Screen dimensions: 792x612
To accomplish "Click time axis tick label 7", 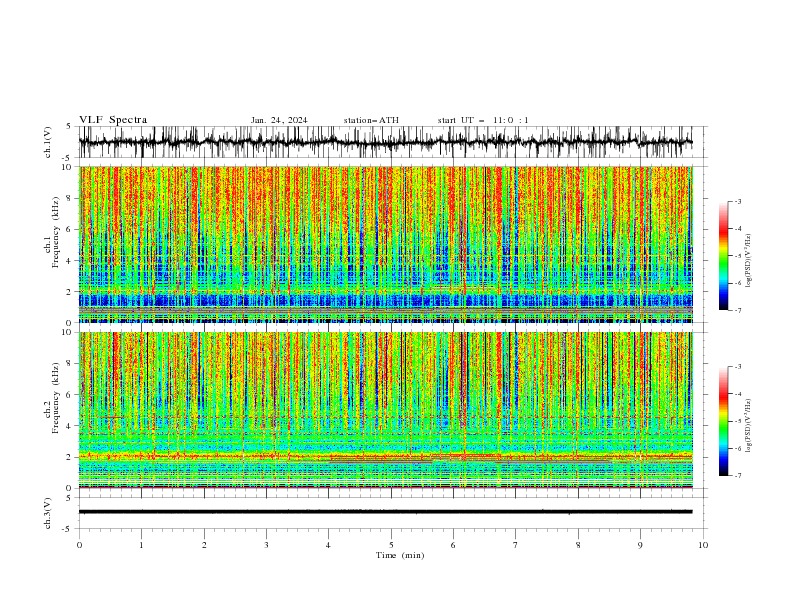I will tap(516, 545).
